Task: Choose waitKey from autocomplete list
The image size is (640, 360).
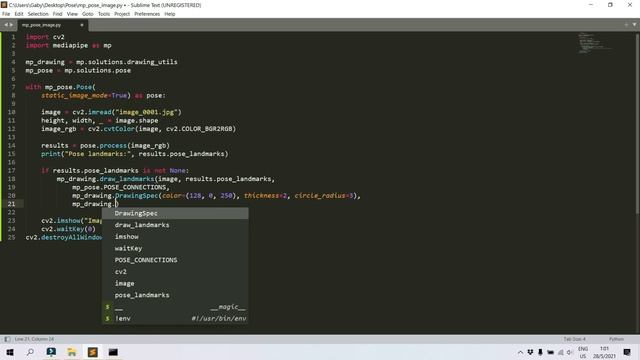Action: (x=175, y=248)
